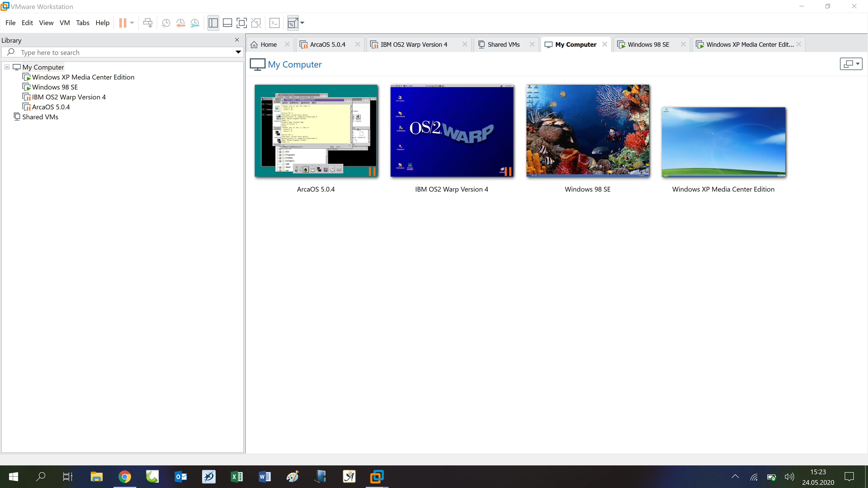Click the Suspend VM pause icon in the toolbar
The height and width of the screenshot is (488, 868).
(x=123, y=23)
